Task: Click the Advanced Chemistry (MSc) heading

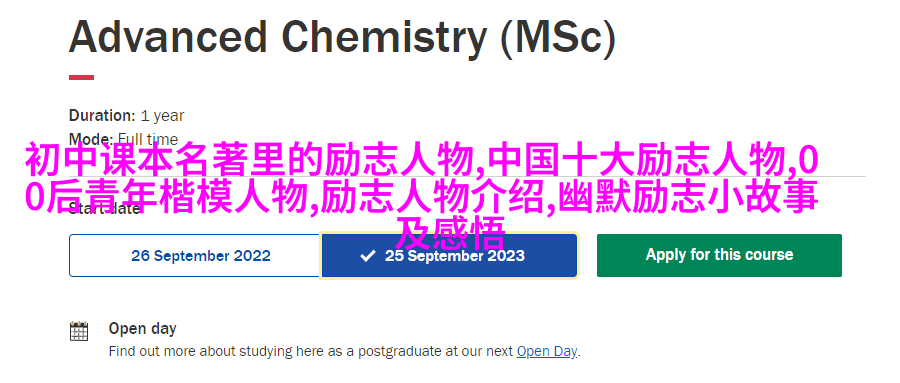Action: click(x=342, y=37)
